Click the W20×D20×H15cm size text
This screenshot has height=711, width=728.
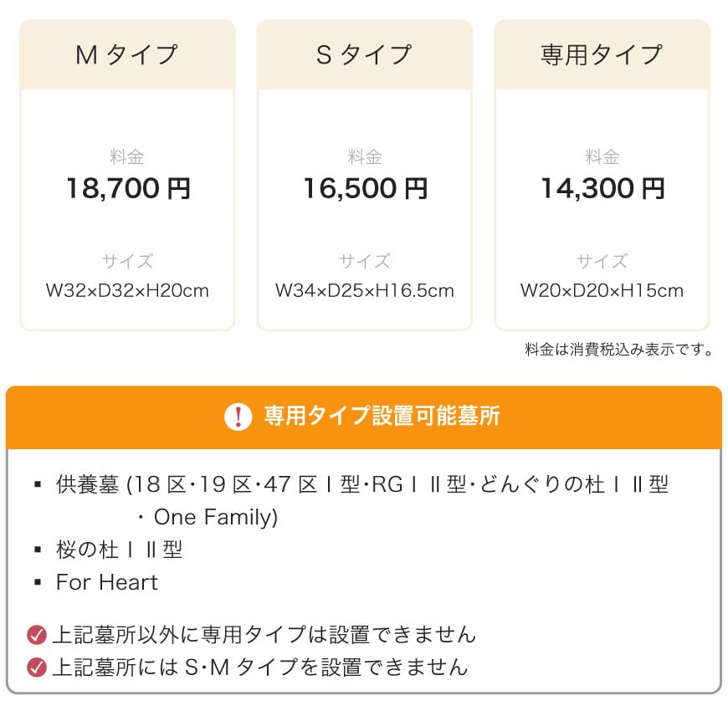coord(602,290)
